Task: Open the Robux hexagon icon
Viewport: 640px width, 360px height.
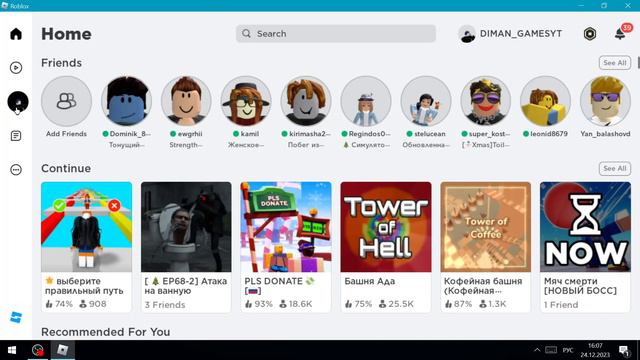Action: point(590,34)
